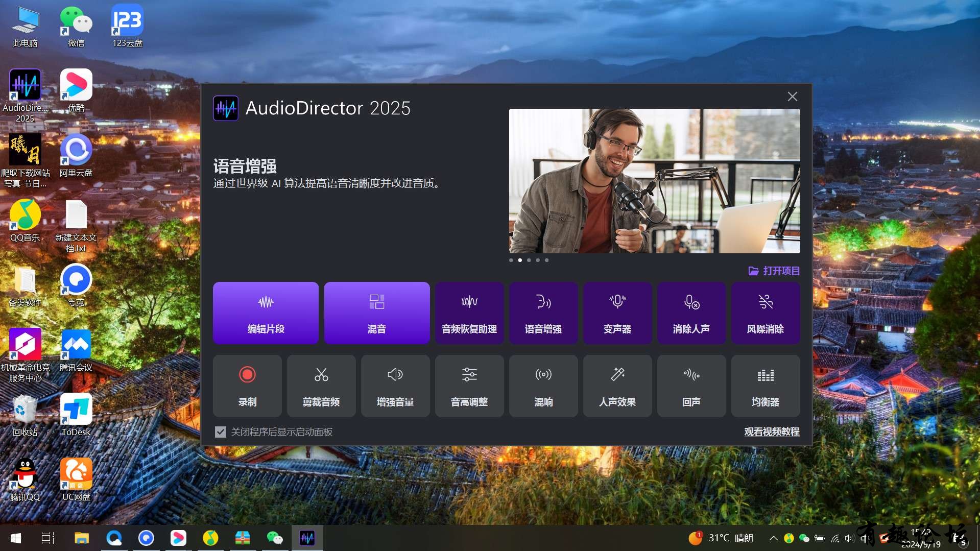Select the 风噪消除 wind noise removal tool
Image resolution: width=980 pixels, height=551 pixels.
766,313
